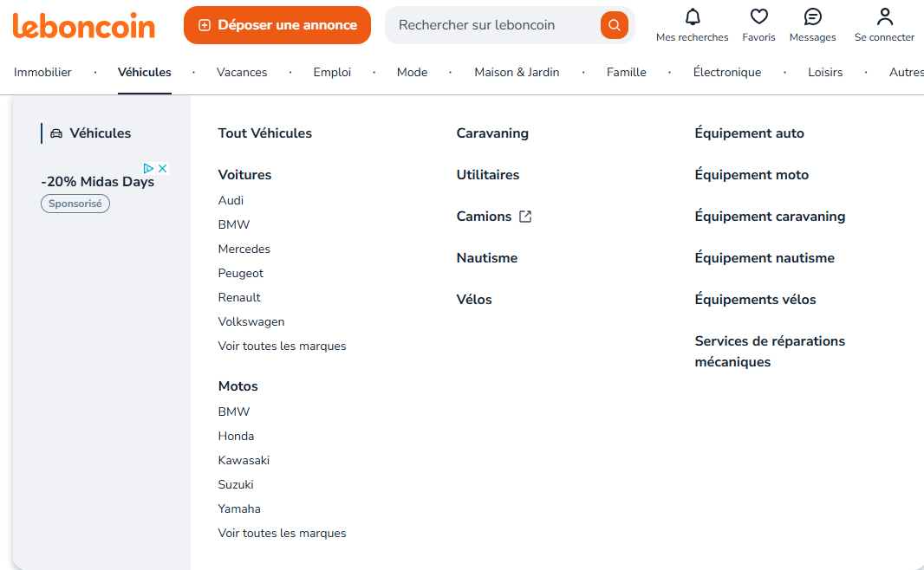The width and height of the screenshot is (924, 570).
Task: Focus the Rechercher sur leboncoin field
Action: tap(494, 25)
